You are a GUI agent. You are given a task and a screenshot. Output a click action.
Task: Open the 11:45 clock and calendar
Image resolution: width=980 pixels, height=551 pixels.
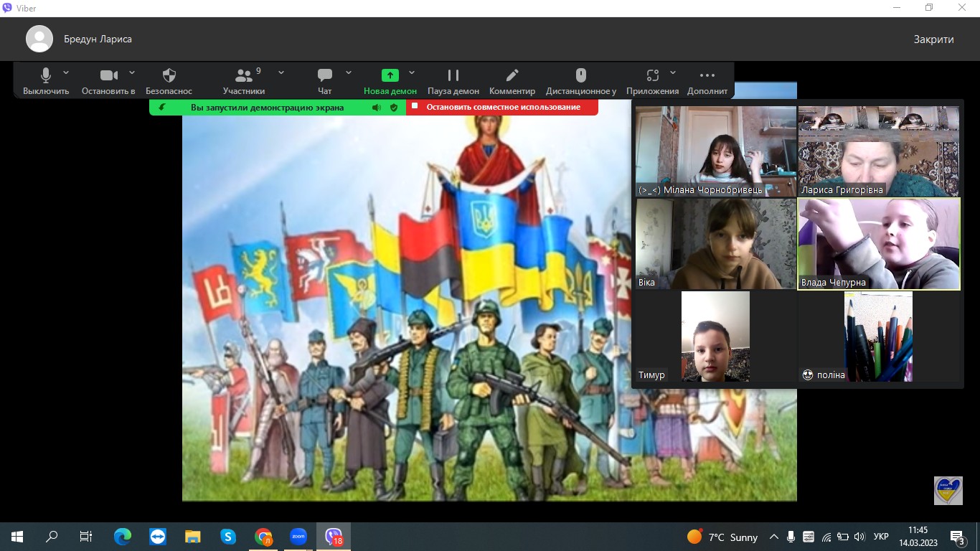918,537
